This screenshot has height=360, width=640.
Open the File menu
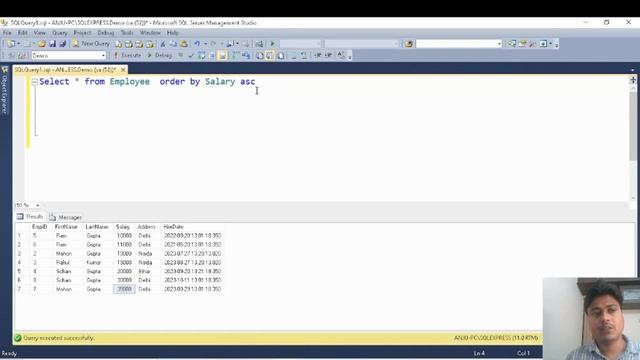pos(7,33)
